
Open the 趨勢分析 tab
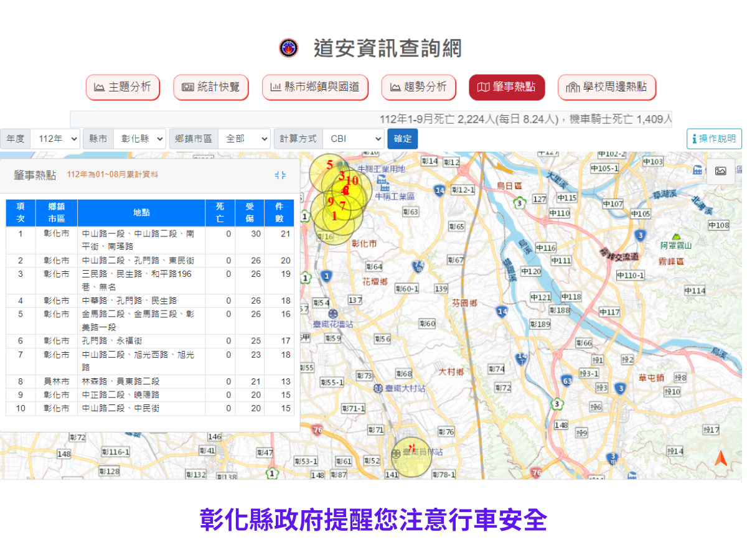click(418, 88)
